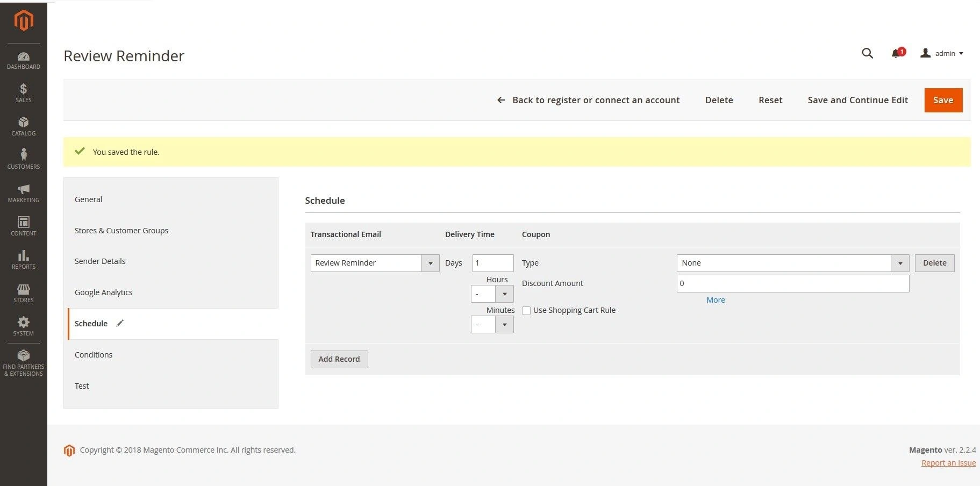Image resolution: width=980 pixels, height=486 pixels.
Task: Enable Use Shopping Cart Rule
Action: pos(527,310)
